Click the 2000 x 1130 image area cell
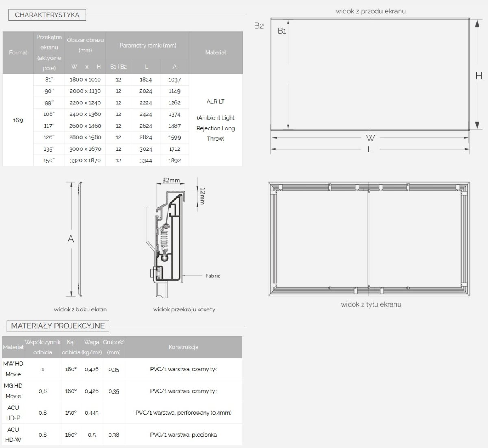Image resolution: width=488 pixels, height=448 pixels. (x=85, y=91)
